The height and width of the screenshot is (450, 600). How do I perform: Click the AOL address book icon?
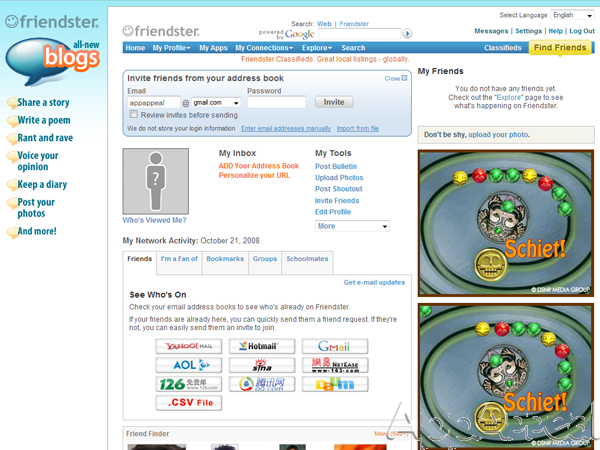tap(189, 365)
